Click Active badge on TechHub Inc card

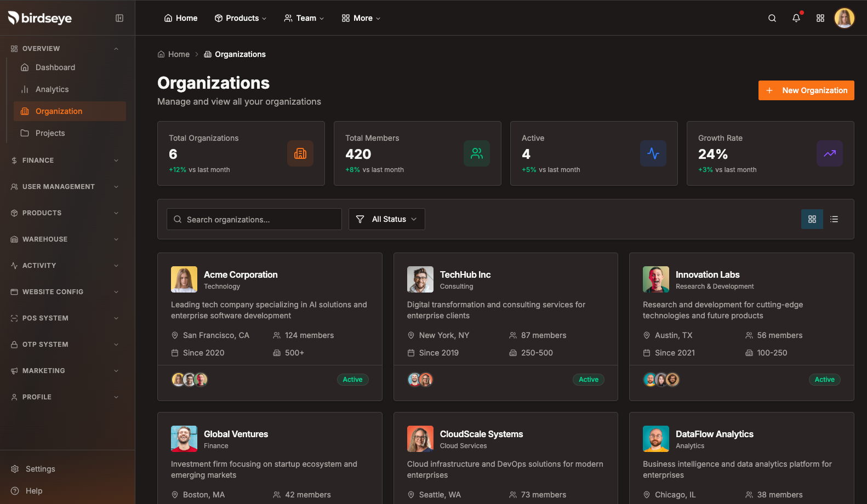pos(589,380)
